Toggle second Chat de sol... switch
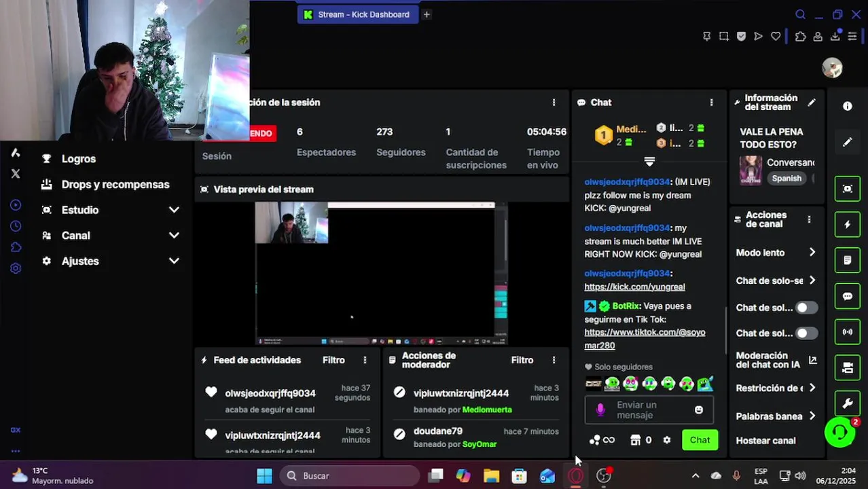This screenshot has width=868, height=489. 806,333
